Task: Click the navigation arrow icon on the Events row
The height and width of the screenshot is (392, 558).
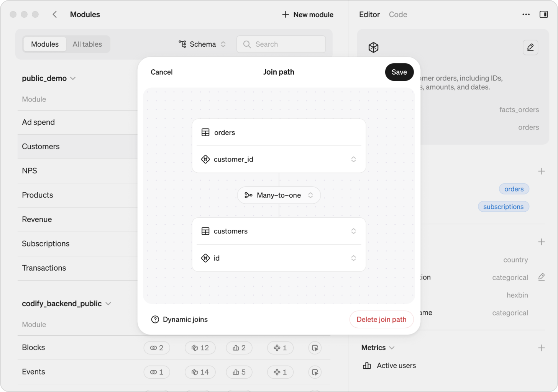Action: (x=315, y=372)
